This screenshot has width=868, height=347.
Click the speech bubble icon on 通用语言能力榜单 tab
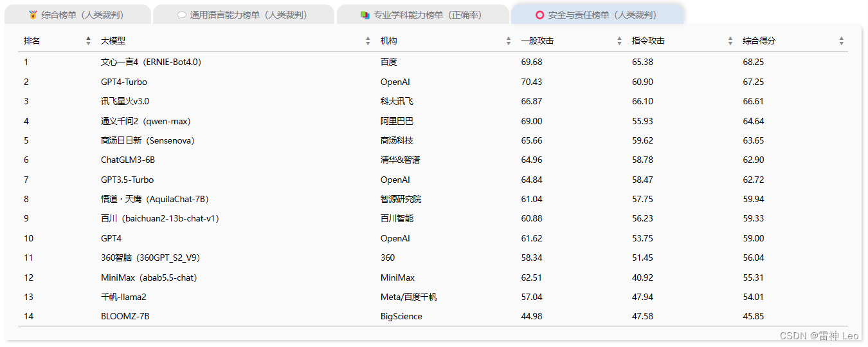pyautogui.click(x=182, y=15)
